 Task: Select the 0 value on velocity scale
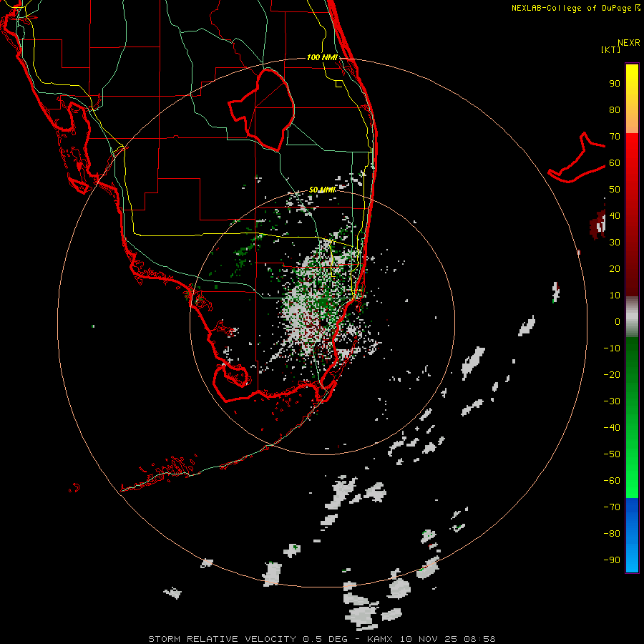[618, 321]
